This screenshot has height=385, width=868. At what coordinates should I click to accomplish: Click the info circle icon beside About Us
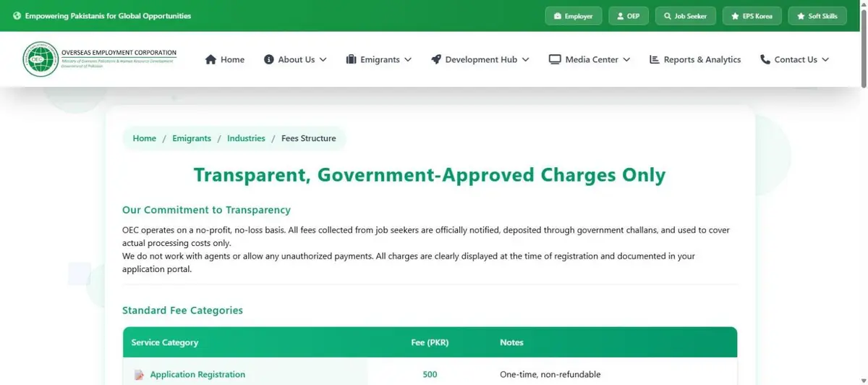click(269, 59)
